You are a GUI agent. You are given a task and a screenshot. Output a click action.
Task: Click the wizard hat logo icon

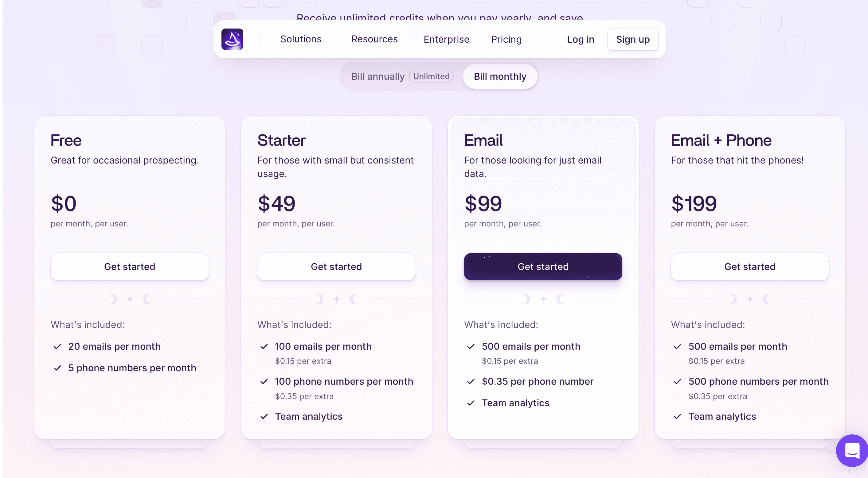point(232,39)
